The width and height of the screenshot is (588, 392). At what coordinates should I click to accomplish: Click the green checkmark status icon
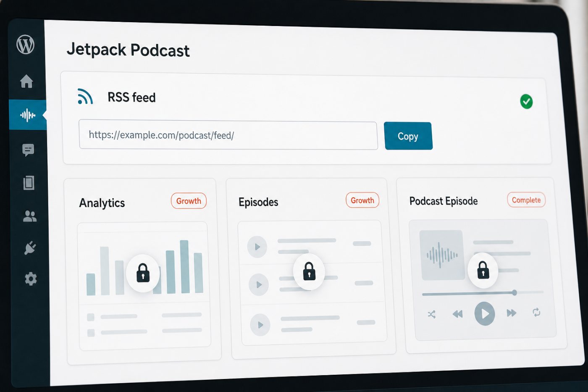526,101
